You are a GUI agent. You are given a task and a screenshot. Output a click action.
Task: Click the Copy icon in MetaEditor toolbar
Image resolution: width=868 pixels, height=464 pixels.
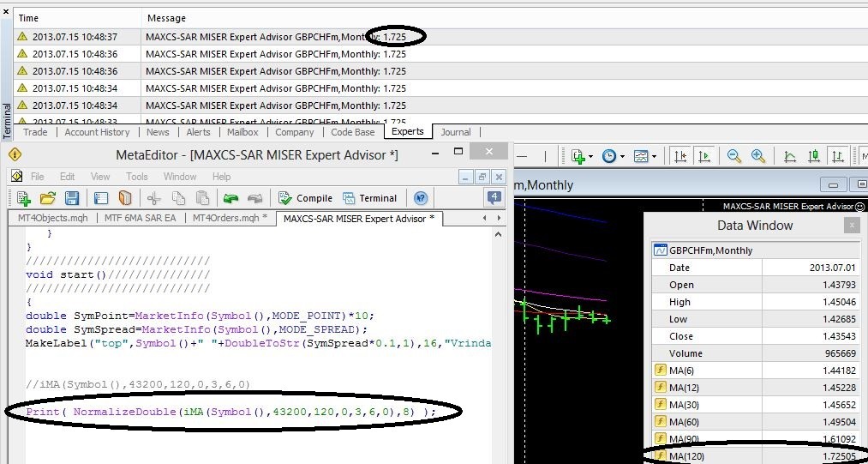178,198
